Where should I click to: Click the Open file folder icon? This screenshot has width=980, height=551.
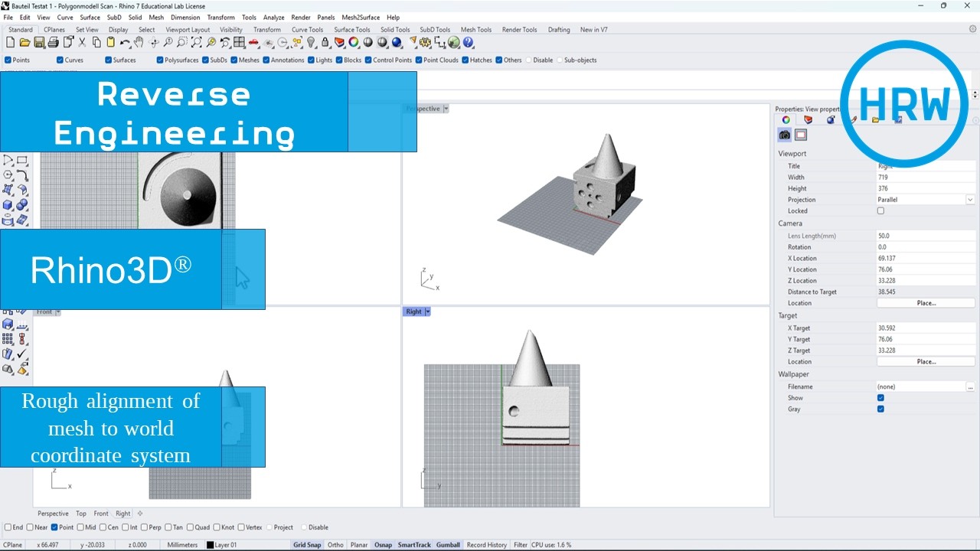tap(24, 42)
